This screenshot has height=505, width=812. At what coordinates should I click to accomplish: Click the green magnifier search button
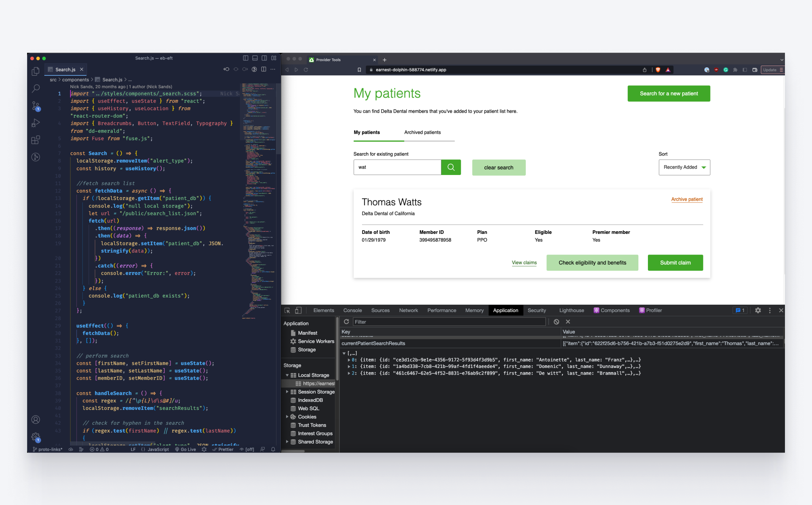(x=451, y=167)
